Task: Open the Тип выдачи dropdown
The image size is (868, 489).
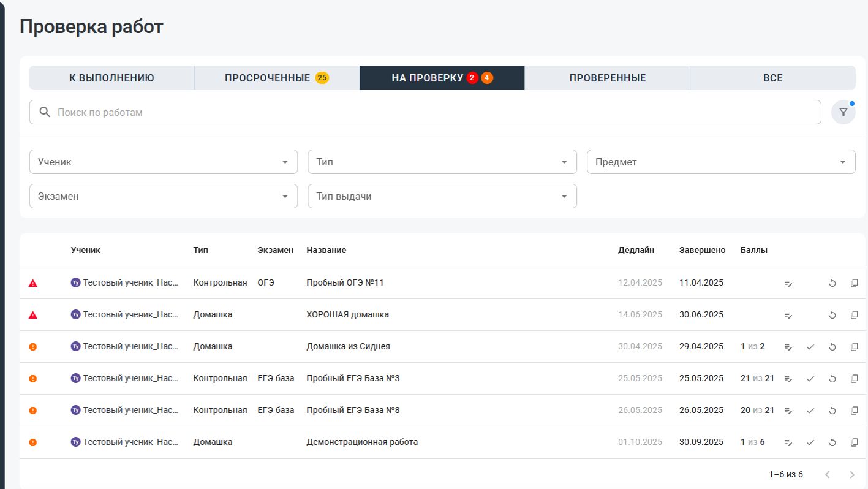Action: tap(442, 197)
